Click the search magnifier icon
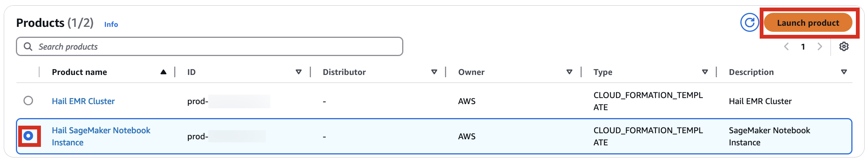The width and height of the screenshot is (868, 162). tap(28, 47)
